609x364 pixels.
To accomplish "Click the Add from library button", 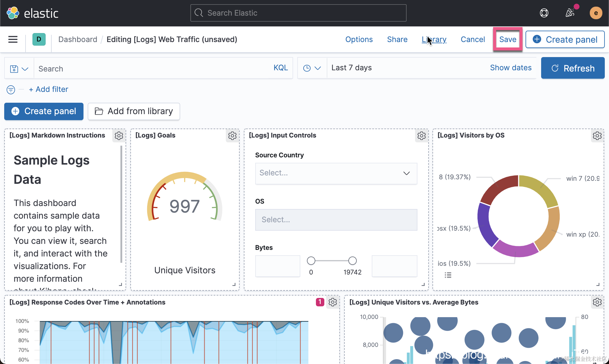I will click(134, 111).
